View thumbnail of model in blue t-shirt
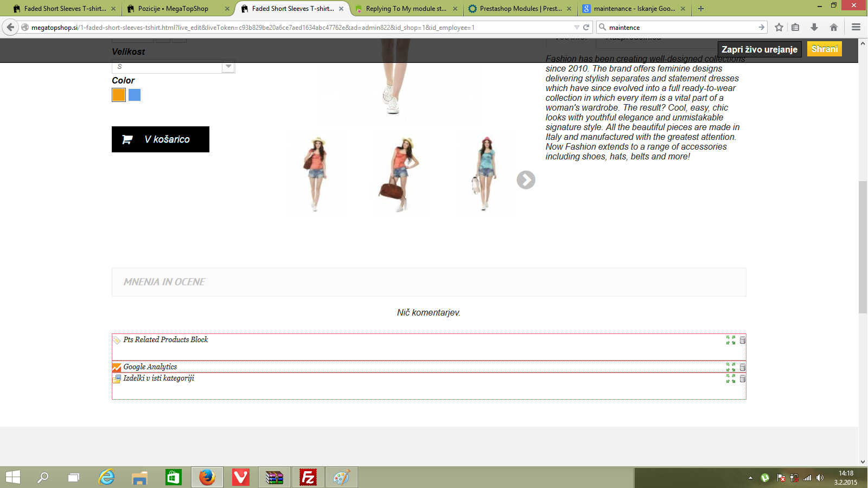 [x=484, y=174]
